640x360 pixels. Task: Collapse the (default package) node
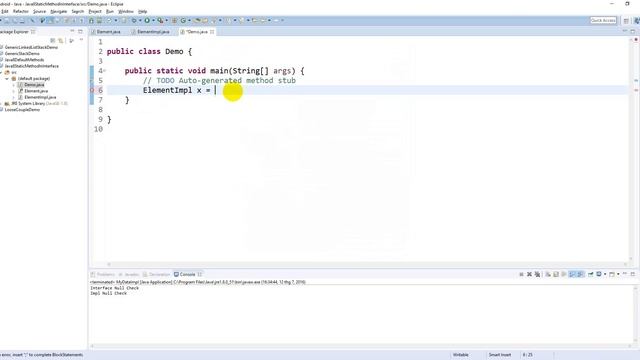7,78
